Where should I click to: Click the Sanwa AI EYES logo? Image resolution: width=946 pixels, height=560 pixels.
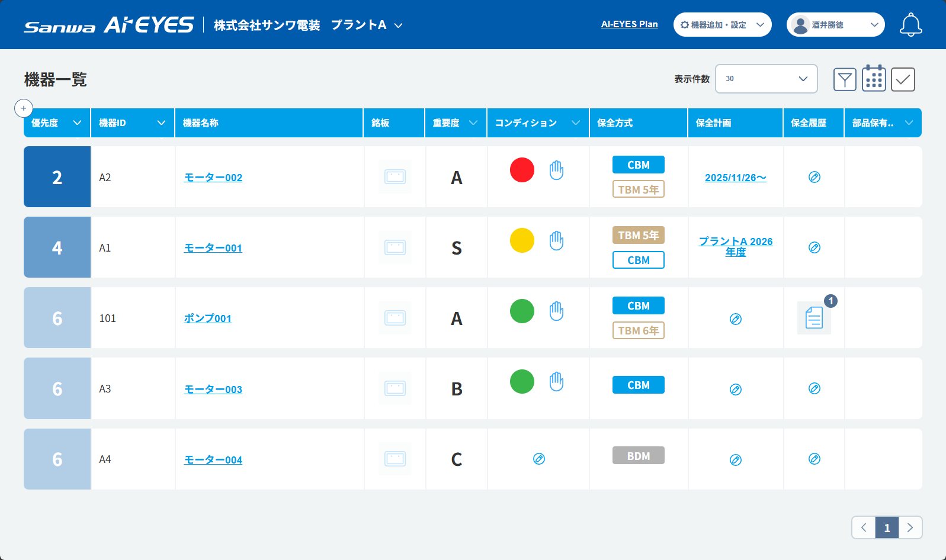109,25
